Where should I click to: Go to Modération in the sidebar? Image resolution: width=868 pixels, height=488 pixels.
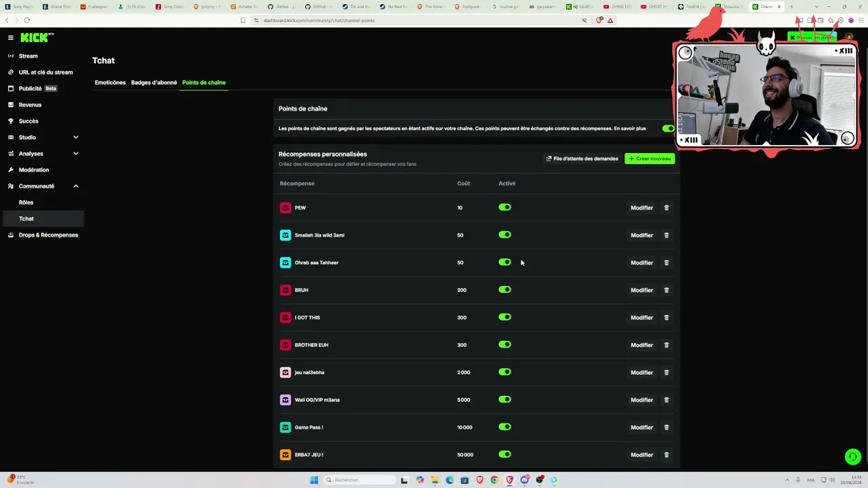34,170
